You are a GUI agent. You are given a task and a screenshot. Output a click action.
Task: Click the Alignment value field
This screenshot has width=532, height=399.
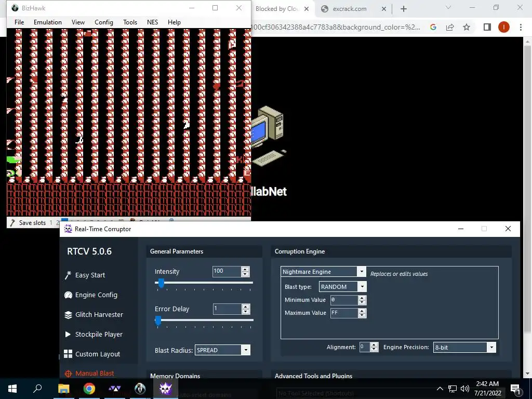[x=364, y=347]
